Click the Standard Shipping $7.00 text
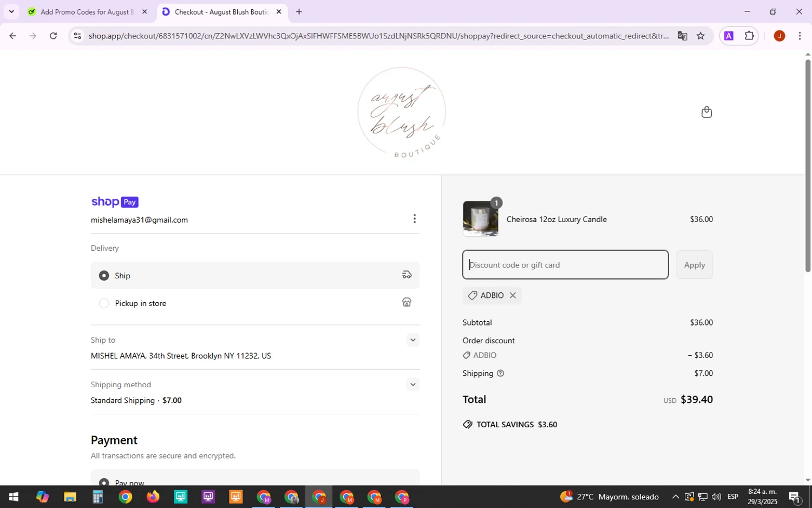This screenshot has height=508, width=812. (136, 400)
